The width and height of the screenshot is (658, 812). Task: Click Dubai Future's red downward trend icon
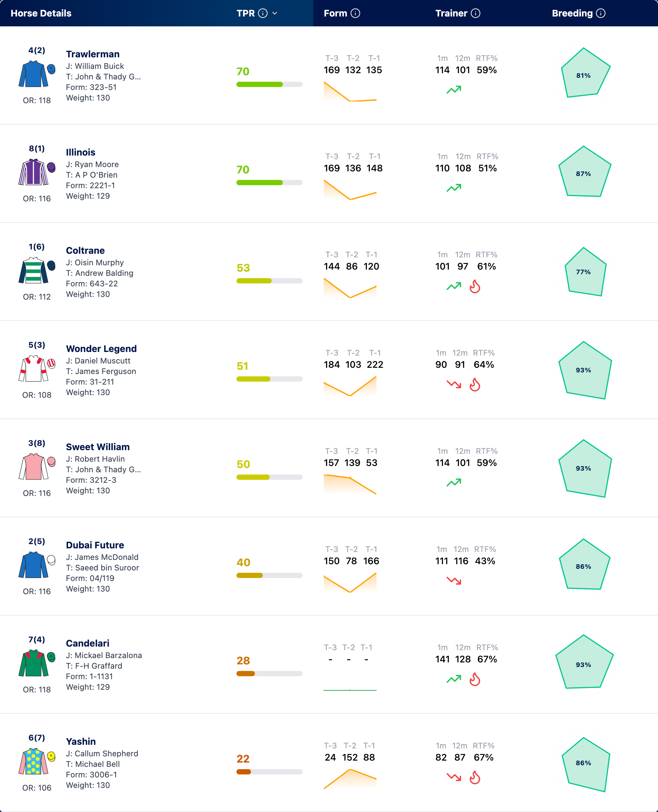point(454,581)
